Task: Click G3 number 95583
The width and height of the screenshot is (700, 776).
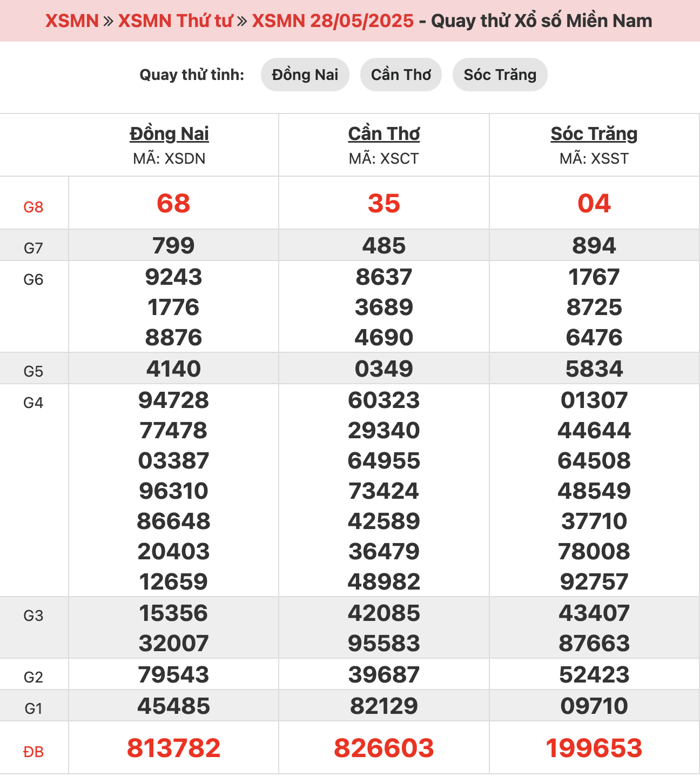Action: pyautogui.click(x=384, y=644)
